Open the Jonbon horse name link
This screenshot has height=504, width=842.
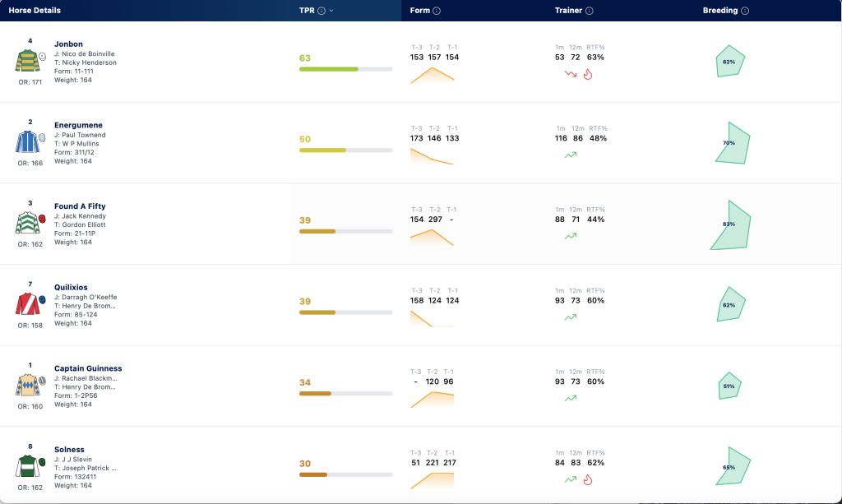click(x=68, y=44)
